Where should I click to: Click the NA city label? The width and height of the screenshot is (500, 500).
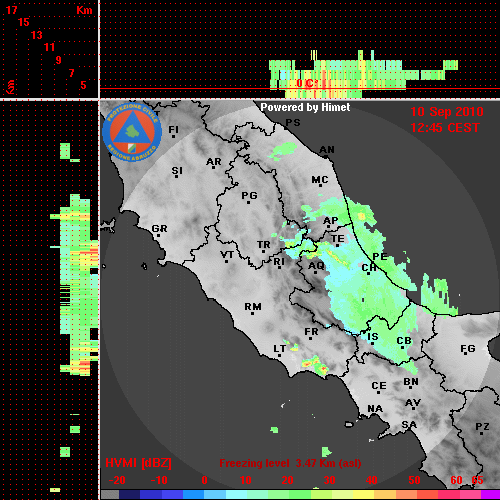click(375, 408)
